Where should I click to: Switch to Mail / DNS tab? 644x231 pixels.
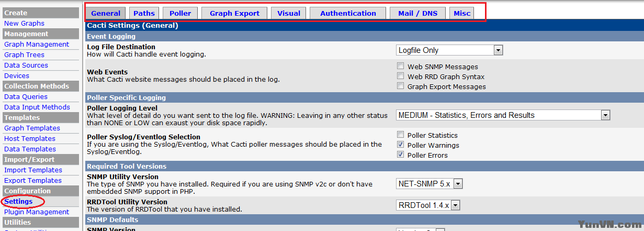point(417,13)
